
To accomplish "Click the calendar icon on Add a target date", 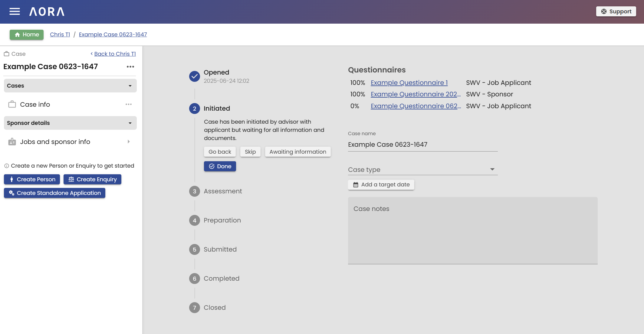I will [x=356, y=184].
